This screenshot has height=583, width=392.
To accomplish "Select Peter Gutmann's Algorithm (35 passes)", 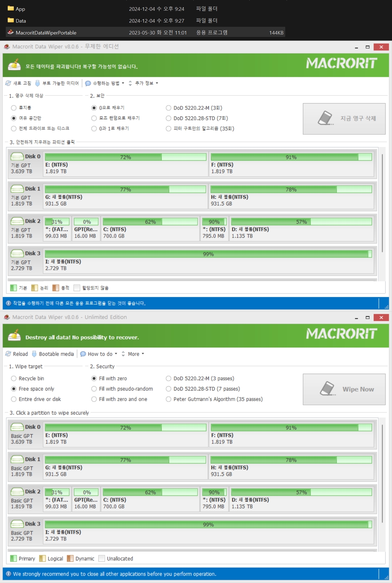I will (169, 399).
